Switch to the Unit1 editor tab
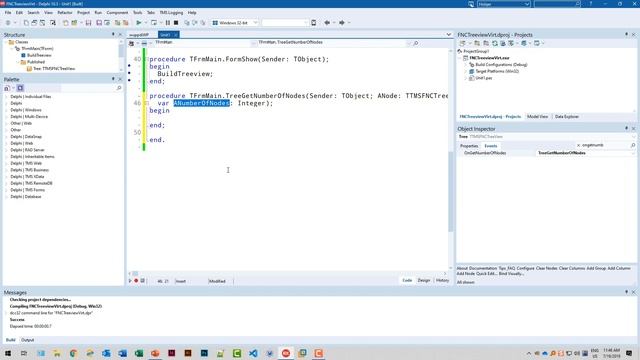The width and height of the screenshot is (640, 360). tap(166, 35)
